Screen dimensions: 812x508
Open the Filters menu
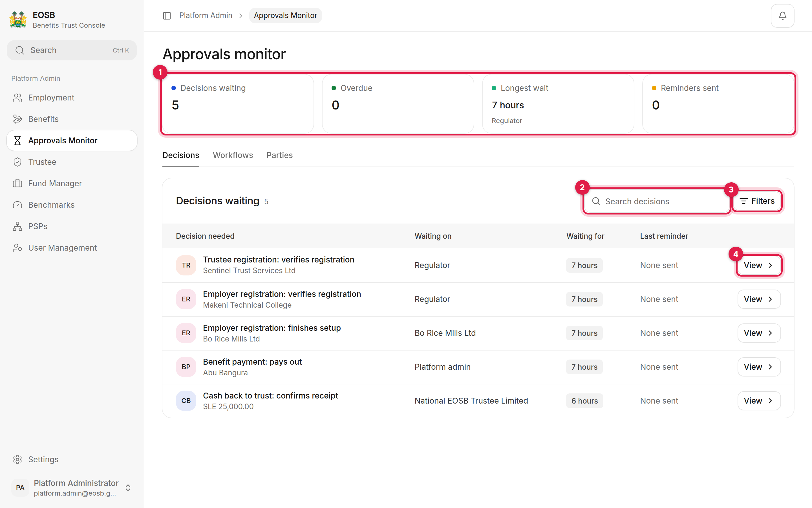[757, 201]
